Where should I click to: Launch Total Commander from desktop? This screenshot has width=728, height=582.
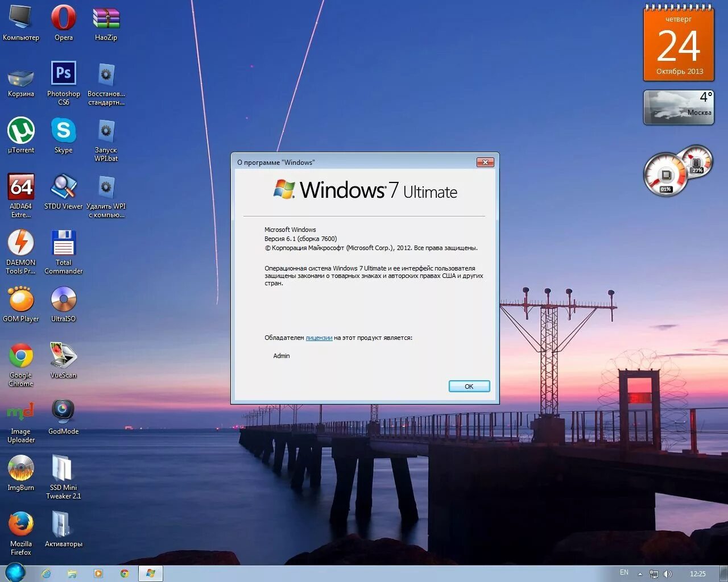click(x=64, y=252)
